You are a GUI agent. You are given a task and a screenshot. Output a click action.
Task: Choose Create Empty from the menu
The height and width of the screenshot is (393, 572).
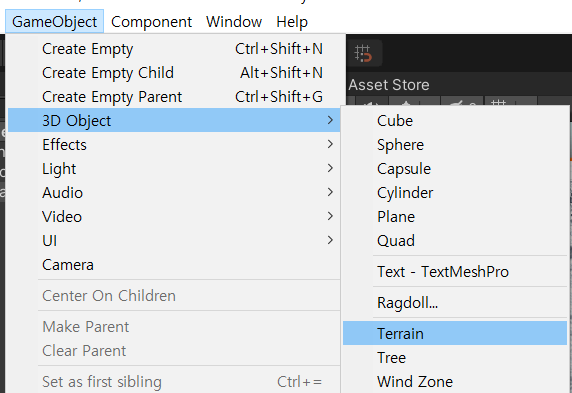pos(174,49)
